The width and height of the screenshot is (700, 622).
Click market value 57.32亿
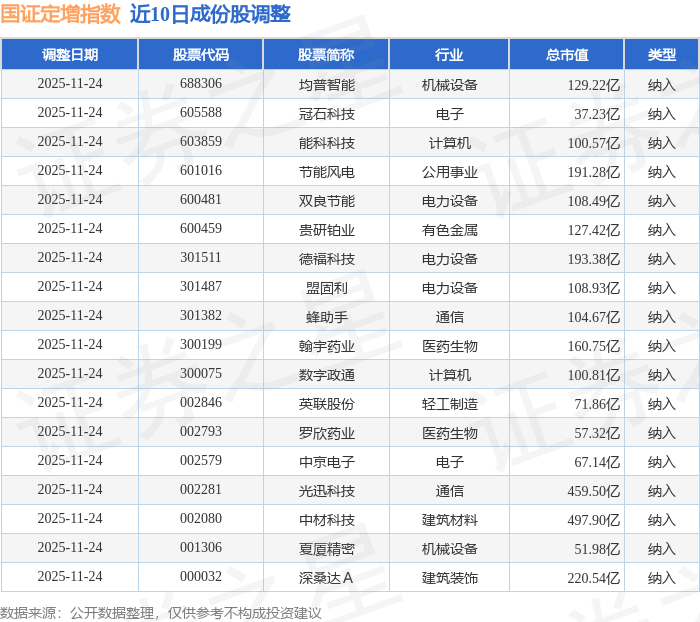coord(597,433)
